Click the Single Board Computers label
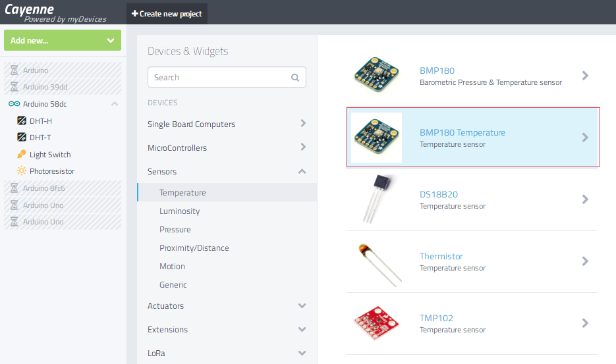 click(x=191, y=124)
